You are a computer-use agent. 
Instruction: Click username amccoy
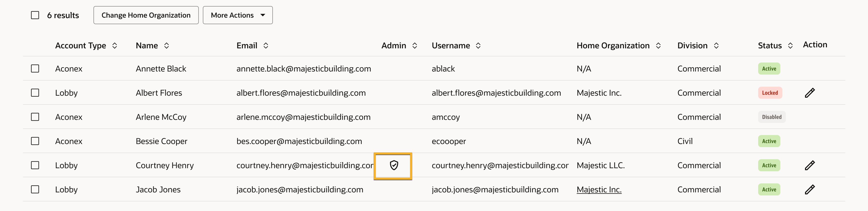[445, 117]
